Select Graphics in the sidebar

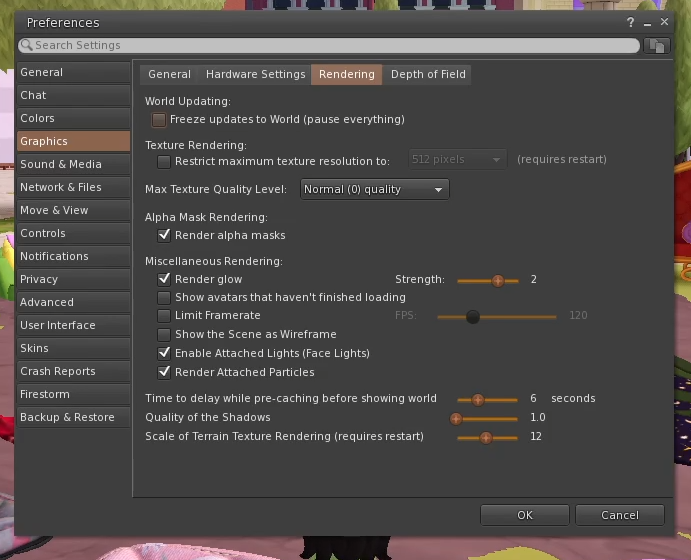pyautogui.click(x=74, y=141)
